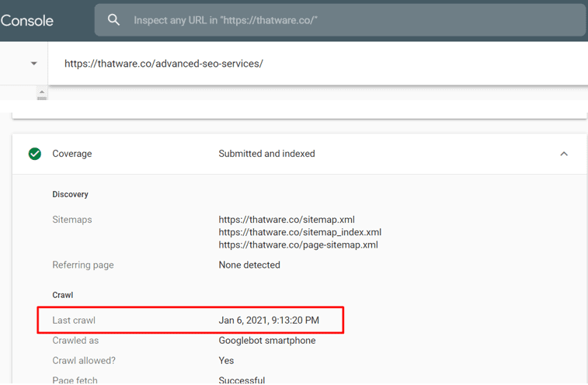Screen dimensions: 588x385
Task: Click the None detected value
Action: 249,265
